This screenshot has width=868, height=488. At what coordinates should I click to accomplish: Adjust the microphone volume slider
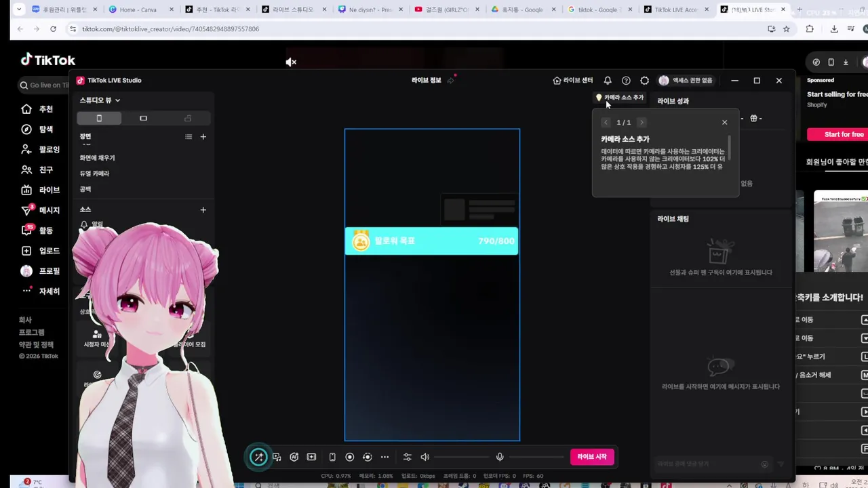(536, 457)
